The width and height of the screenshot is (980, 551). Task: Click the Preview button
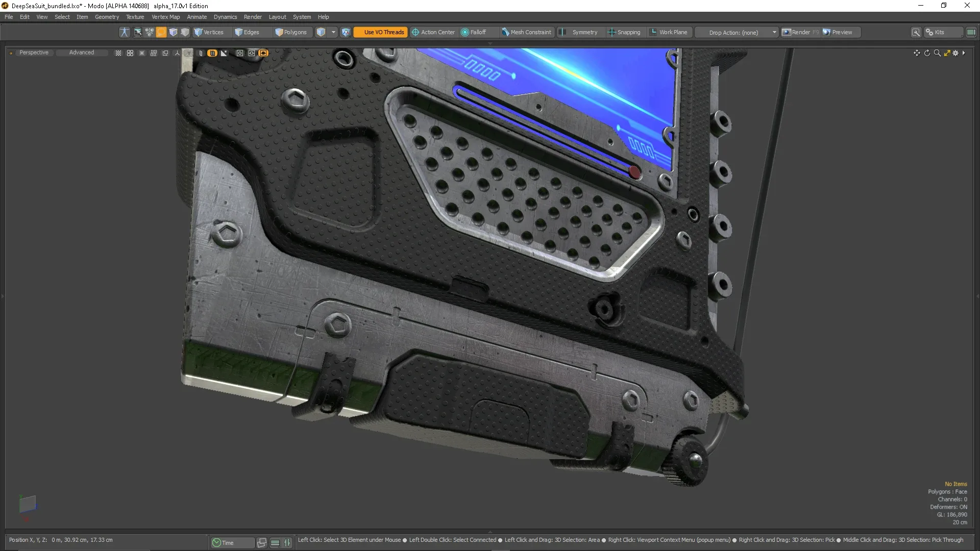pyautogui.click(x=841, y=32)
